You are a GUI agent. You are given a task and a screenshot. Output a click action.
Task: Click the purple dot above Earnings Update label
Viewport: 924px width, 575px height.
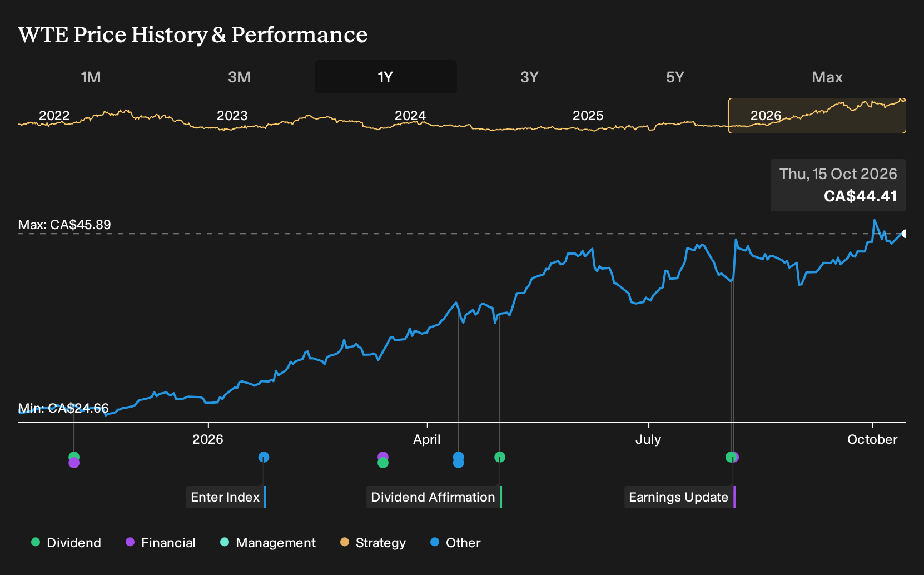(736, 457)
